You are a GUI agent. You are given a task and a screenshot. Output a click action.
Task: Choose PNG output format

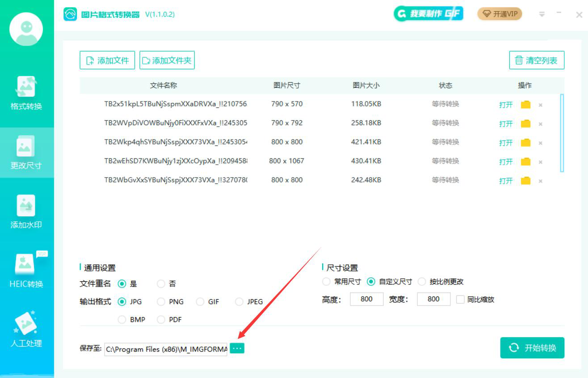tap(161, 302)
